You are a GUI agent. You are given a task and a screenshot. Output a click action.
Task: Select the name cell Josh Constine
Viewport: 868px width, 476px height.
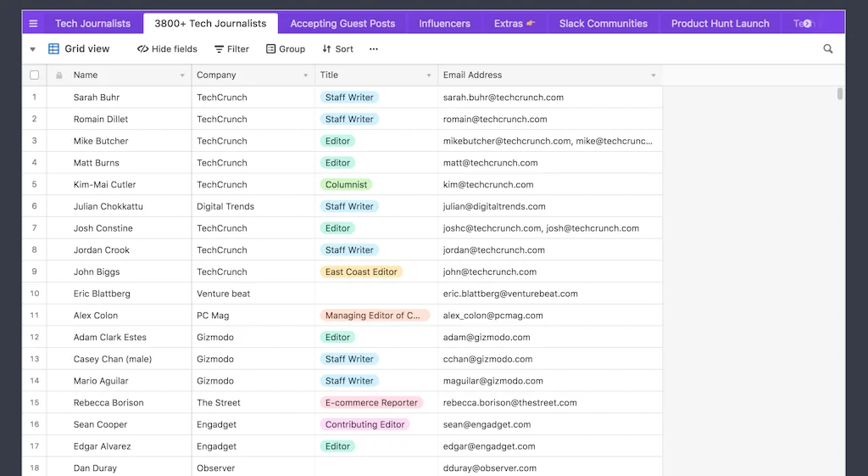(119, 228)
